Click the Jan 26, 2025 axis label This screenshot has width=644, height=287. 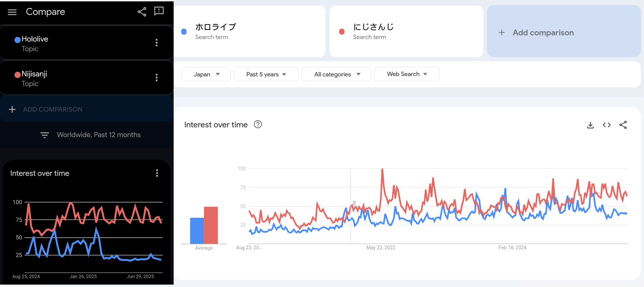83,276
